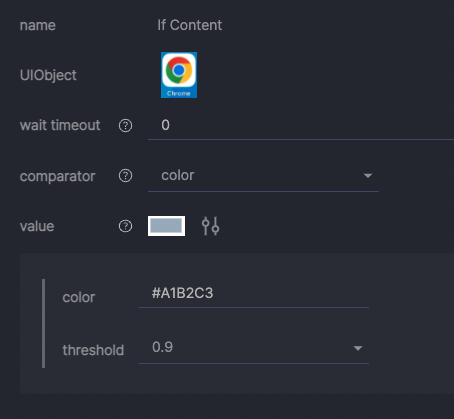Click the question mark icon next to value
The width and height of the screenshot is (454, 419).
click(126, 226)
